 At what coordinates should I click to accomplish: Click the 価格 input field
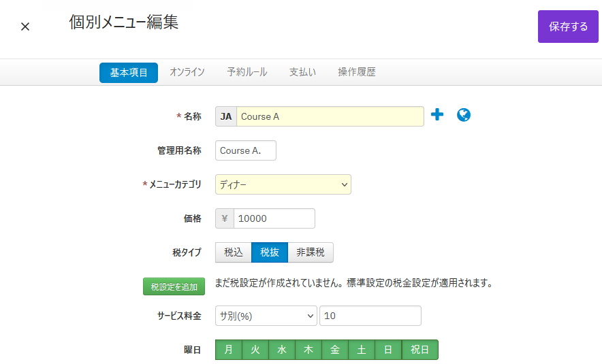tap(274, 218)
